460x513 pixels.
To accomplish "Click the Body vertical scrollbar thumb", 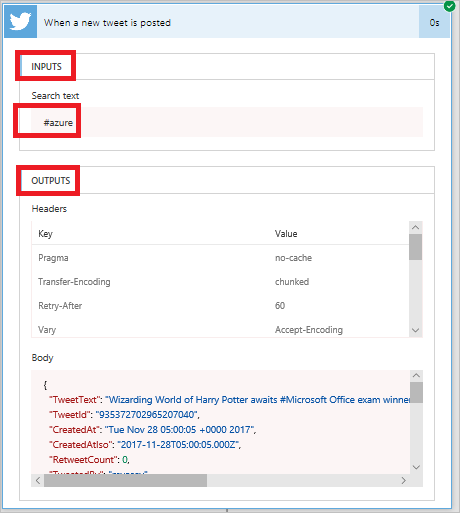I will 416,393.
